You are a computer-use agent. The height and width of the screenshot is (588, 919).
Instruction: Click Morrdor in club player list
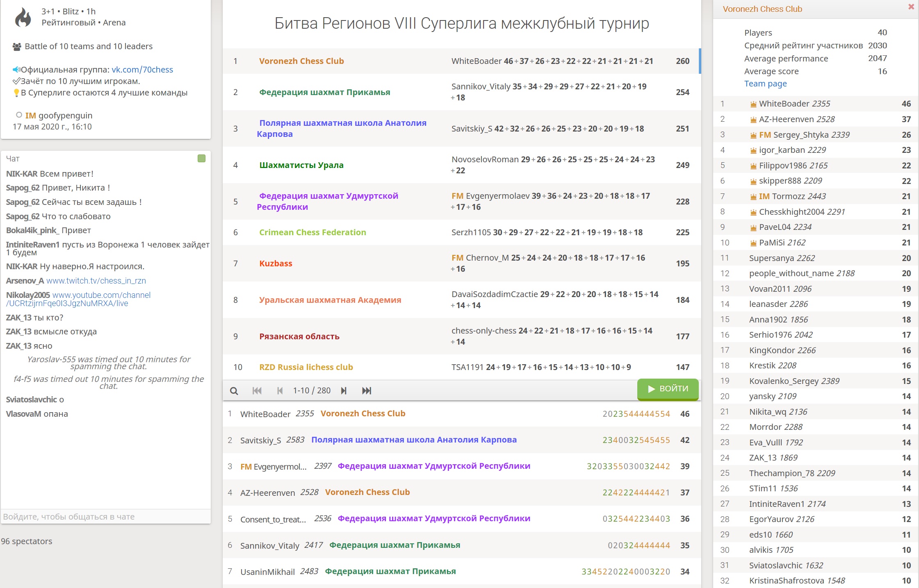(x=816, y=427)
